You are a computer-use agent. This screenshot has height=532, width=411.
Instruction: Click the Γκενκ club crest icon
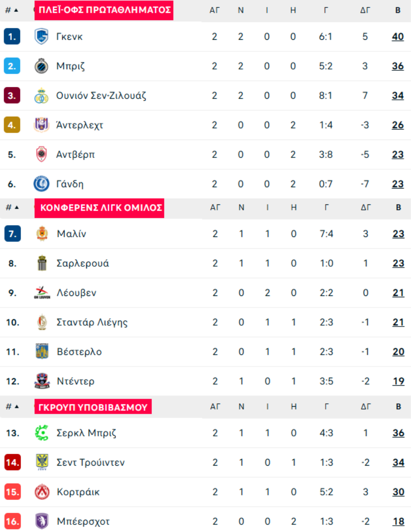pyautogui.click(x=41, y=37)
